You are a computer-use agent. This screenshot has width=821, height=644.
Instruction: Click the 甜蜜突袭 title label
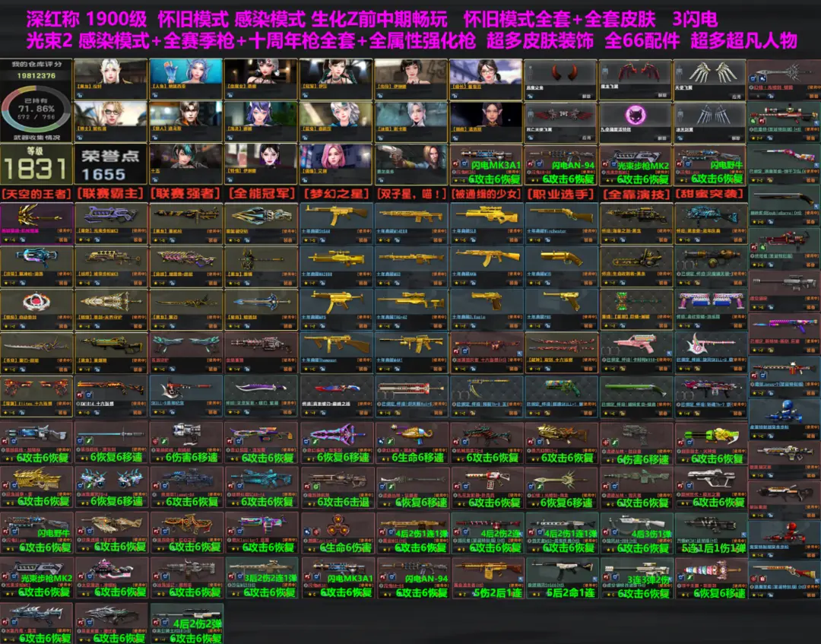(x=709, y=194)
